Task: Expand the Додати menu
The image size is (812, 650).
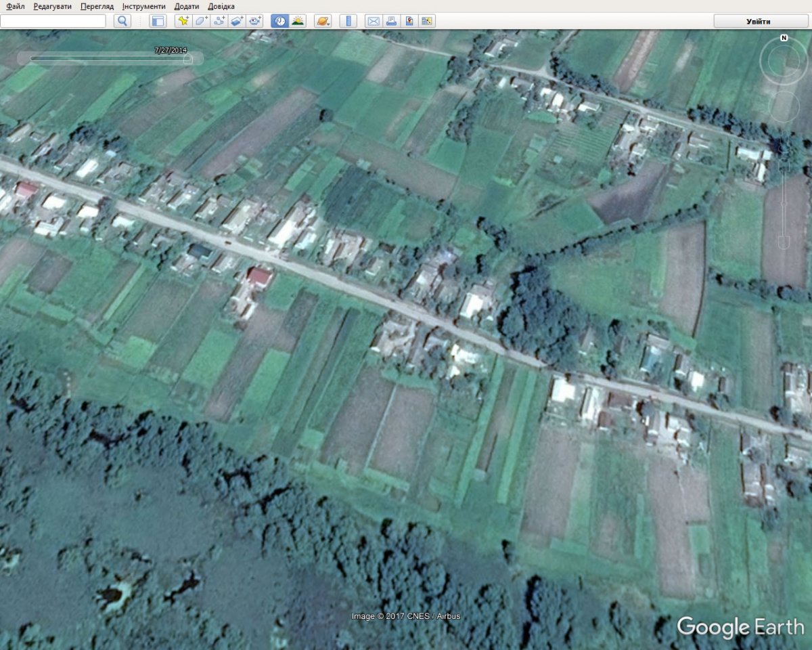Action: tap(186, 6)
